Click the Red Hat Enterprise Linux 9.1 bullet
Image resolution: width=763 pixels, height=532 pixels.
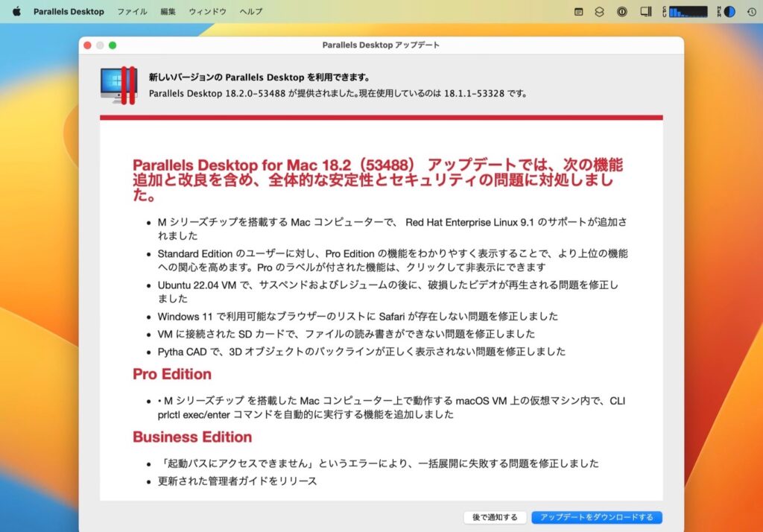pyautogui.click(x=392, y=229)
